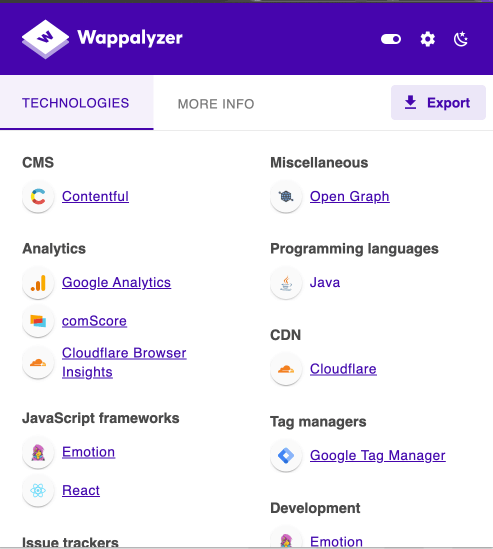Image resolution: width=493 pixels, height=549 pixels.
Task: Click the Programming languages heading
Action: point(354,249)
